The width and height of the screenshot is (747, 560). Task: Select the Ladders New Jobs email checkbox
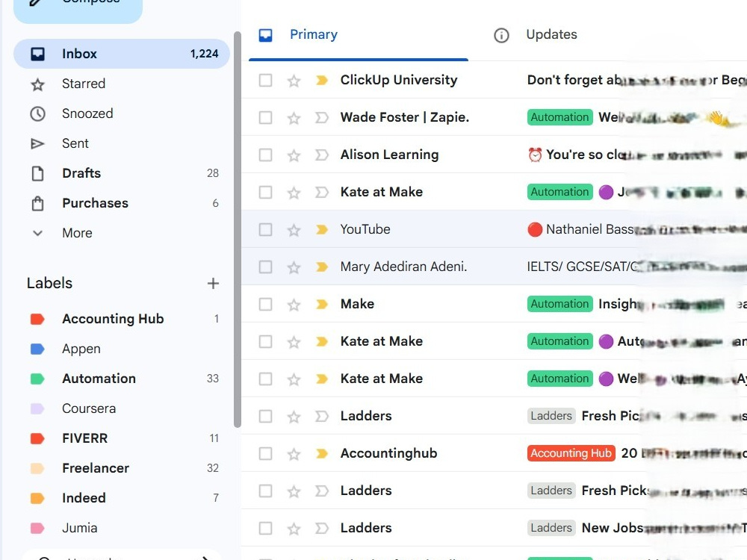265,528
